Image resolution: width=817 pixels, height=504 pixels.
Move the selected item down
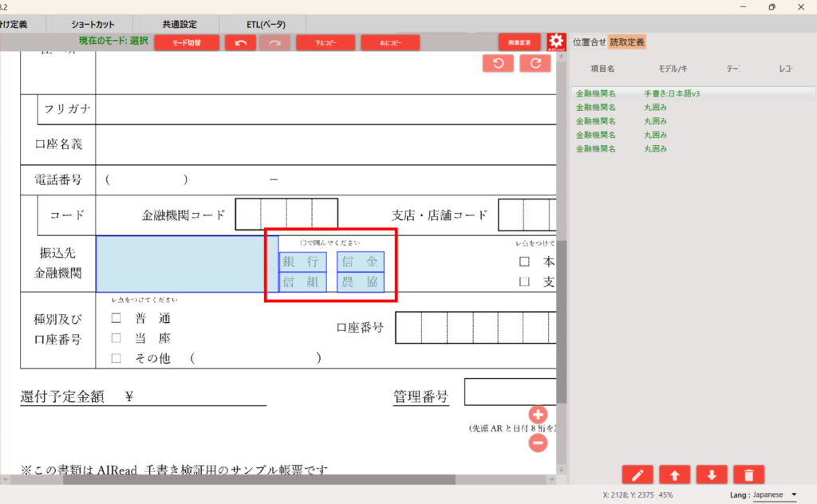(712, 475)
